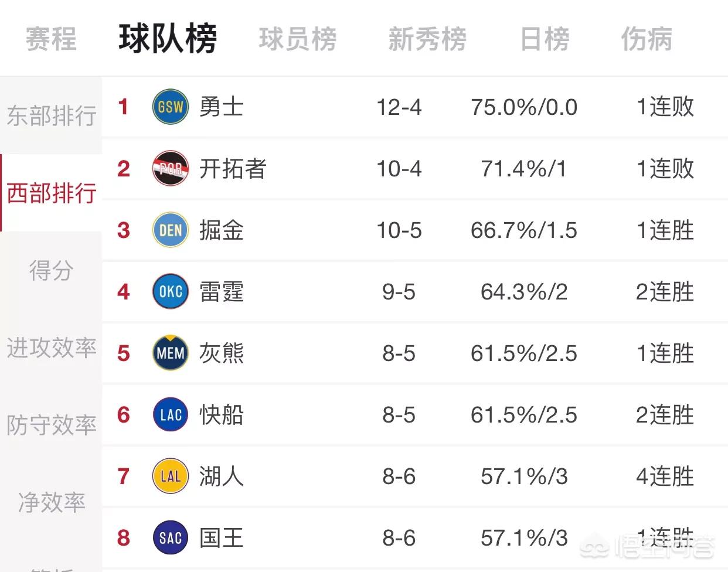The width and height of the screenshot is (728, 572).
Task: Open the 新秀榜 tab
Action: tap(427, 39)
